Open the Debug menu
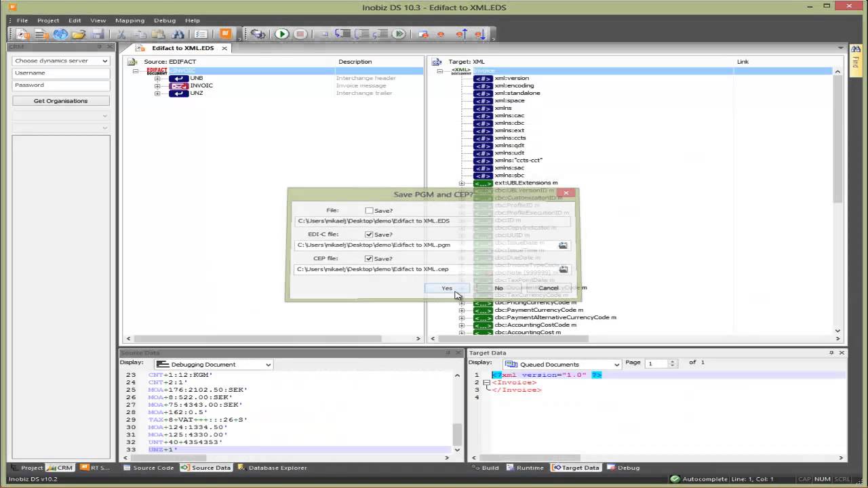 165,20
